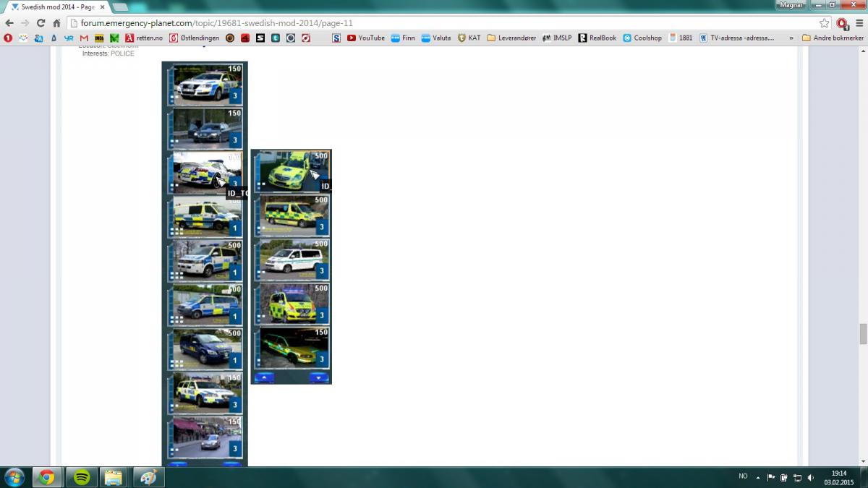The image size is (868, 488).
Task: Select the dark unmarked car thumbnail, second in left column
Action: click(205, 129)
